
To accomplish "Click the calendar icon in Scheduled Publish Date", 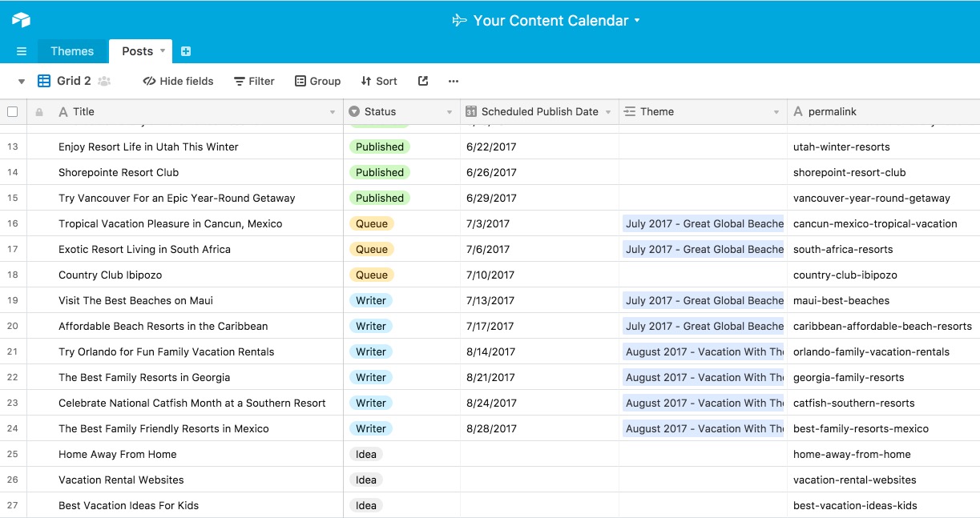I will click(472, 112).
